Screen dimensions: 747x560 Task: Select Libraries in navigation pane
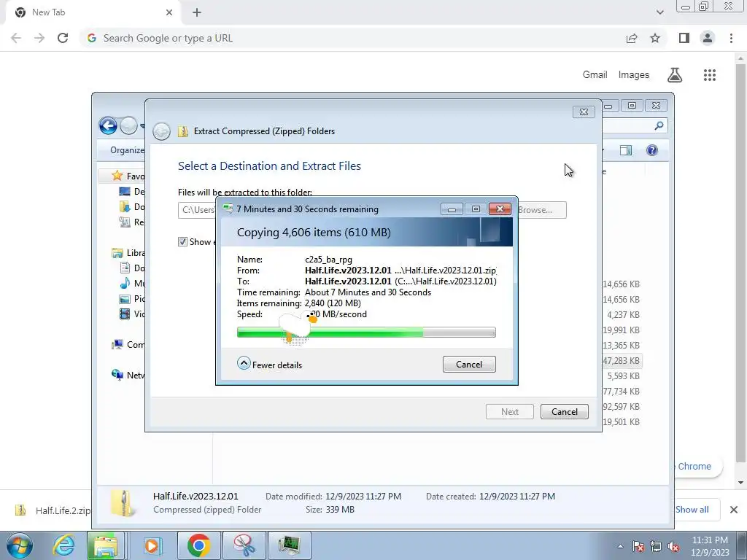point(128,253)
